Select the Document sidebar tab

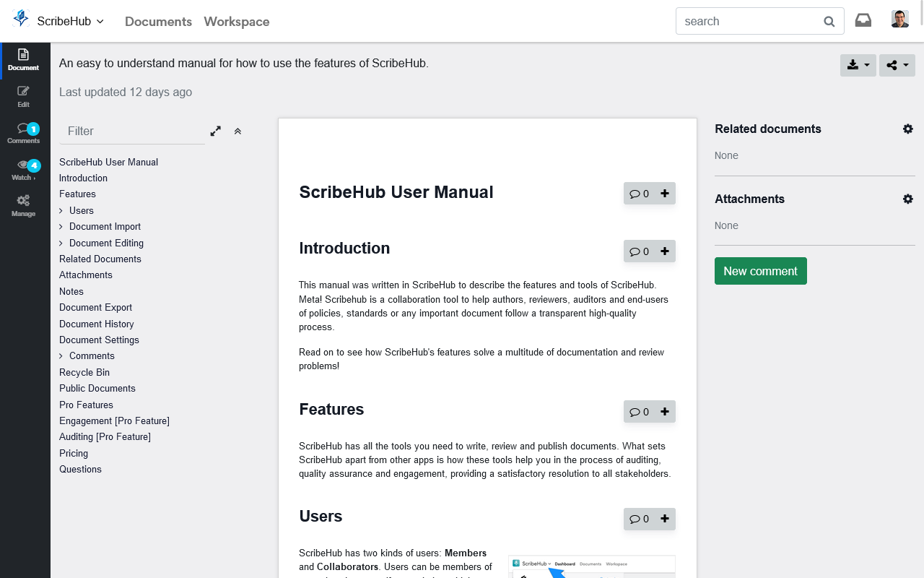[24, 60]
